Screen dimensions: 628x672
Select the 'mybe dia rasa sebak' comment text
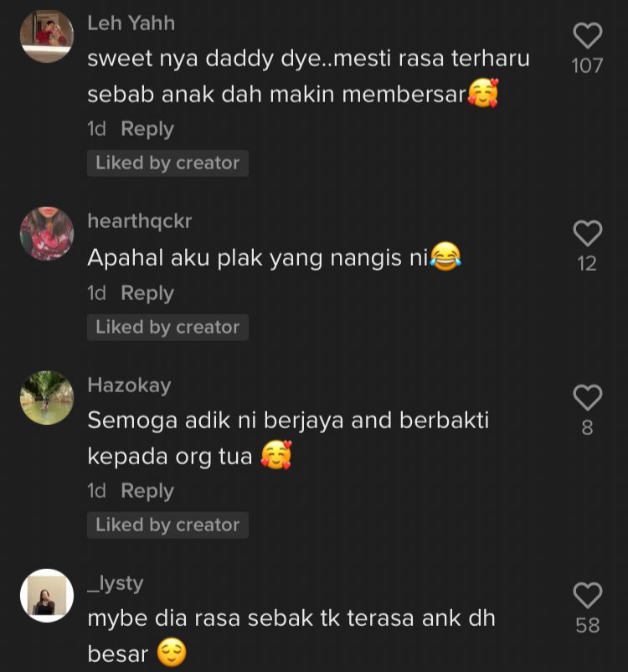click(x=291, y=636)
